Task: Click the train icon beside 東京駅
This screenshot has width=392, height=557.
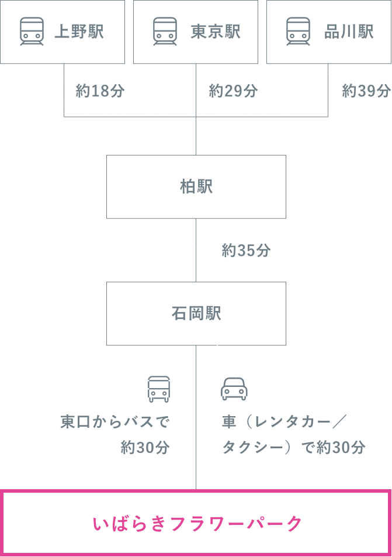Action: point(165,31)
